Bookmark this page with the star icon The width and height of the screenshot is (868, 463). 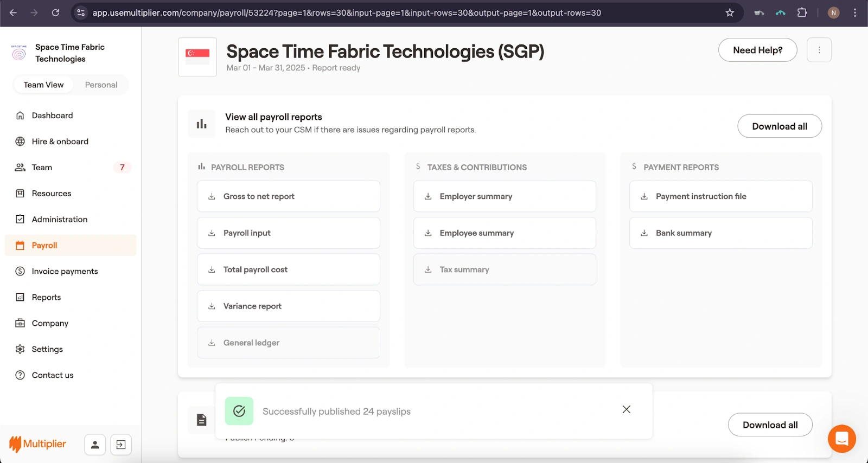[730, 12]
